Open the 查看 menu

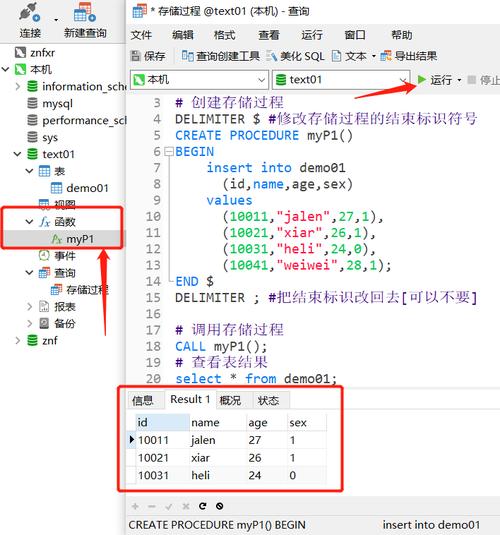pos(269,35)
